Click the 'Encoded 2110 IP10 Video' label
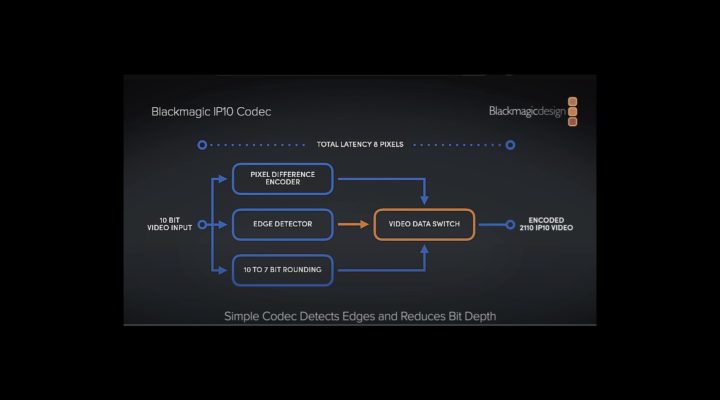Image resolution: width=720 pixels, height=400 pixels. pyautogui.click(x=546, y=224)
